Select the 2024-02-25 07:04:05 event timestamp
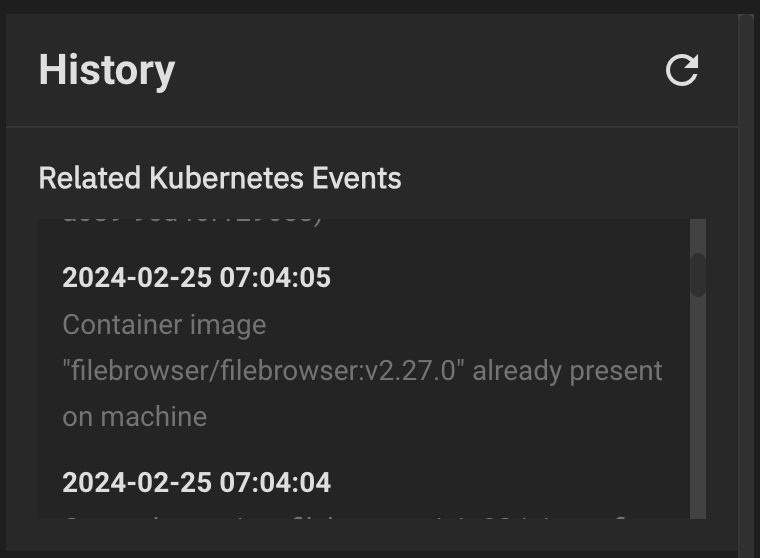This screenshot has height=558, width=760. [196, 277]
